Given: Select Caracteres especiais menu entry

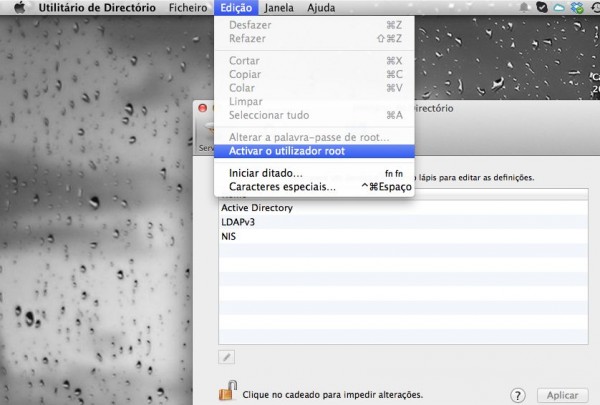Looking at the screenshot, I should click(314, 187).
